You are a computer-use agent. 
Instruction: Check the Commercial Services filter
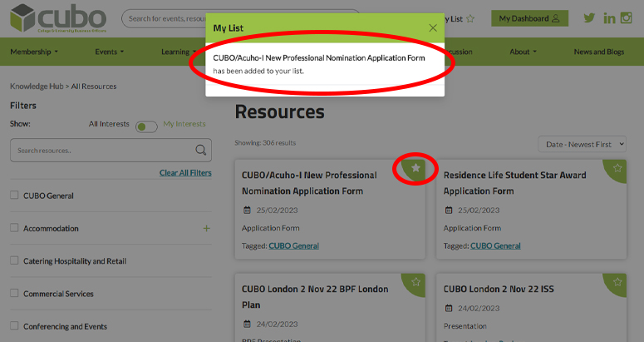[x=14, y=293]
